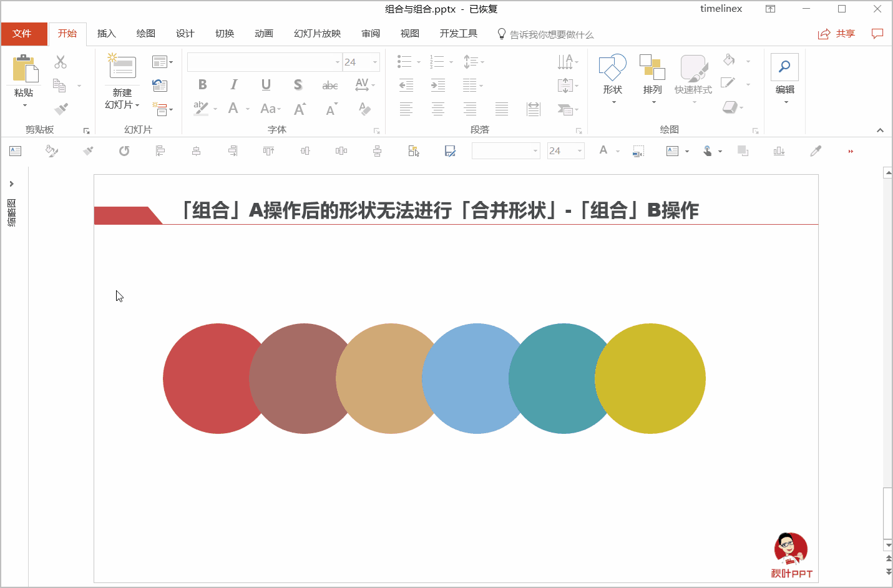
Task: Open Font dialog launcher
Action: (x=377, y=131)
